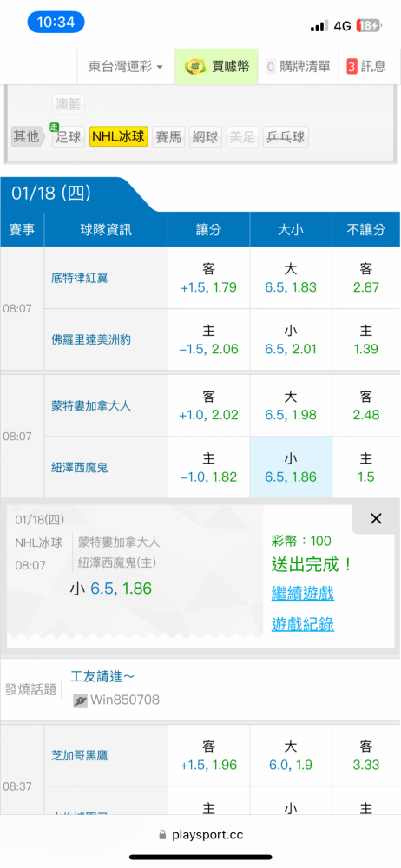The image size is (401, 868).
Task: Tap the 買噱幣 coin icon
Action: pos(195,67)
